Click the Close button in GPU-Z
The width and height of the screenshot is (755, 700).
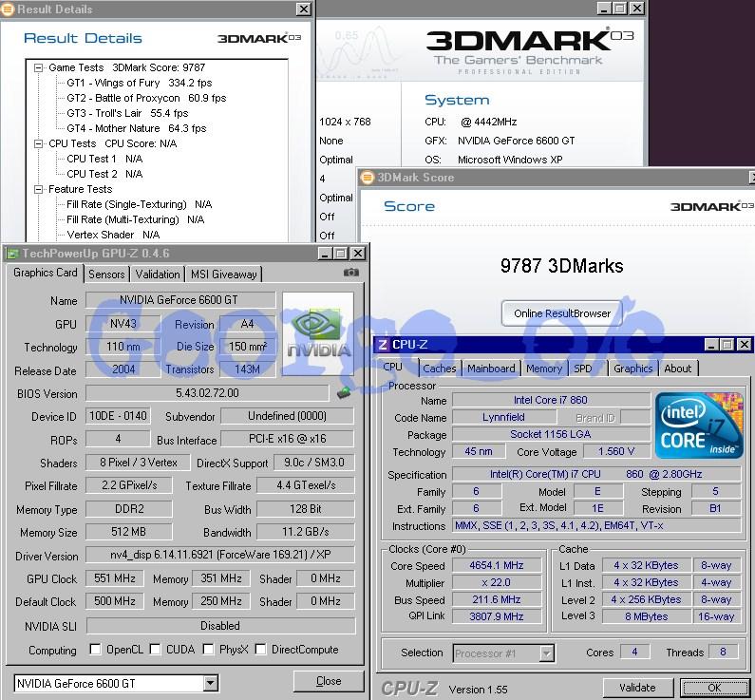pyautogui.click(x=329, y=681)
